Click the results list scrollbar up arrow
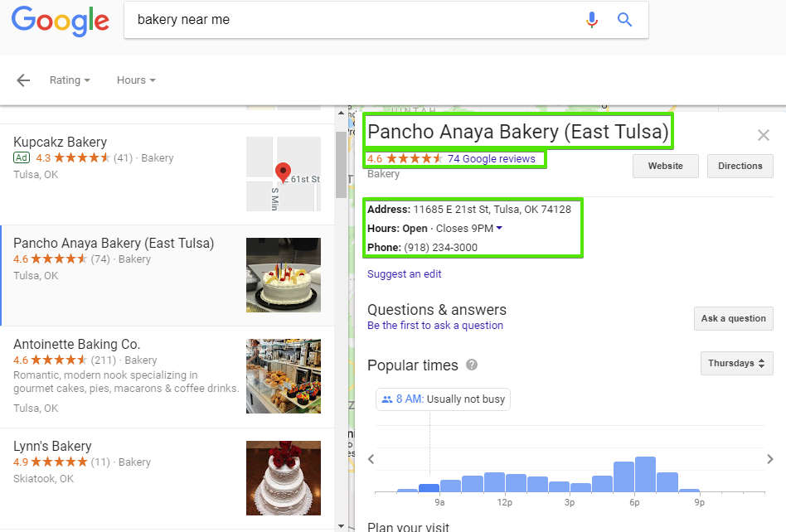 click(341, 113)
